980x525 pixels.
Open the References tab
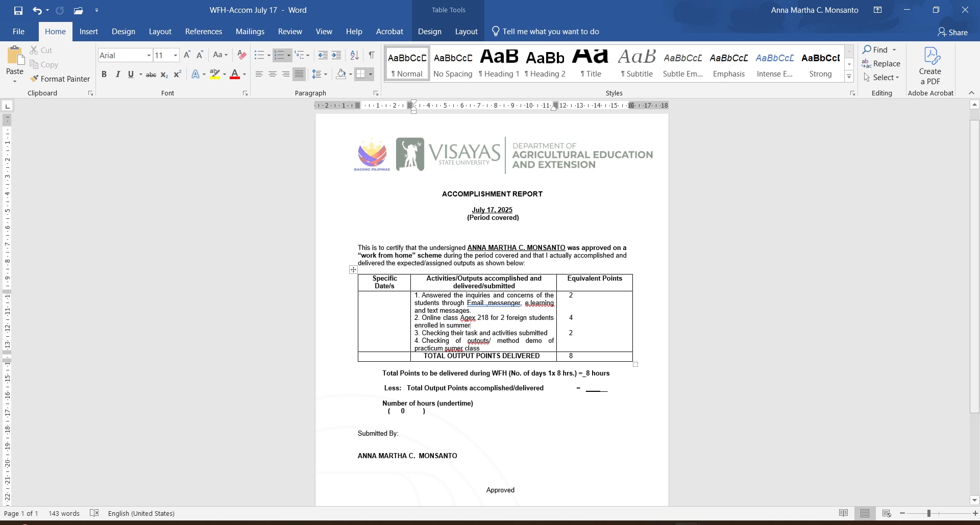point(203,32)
